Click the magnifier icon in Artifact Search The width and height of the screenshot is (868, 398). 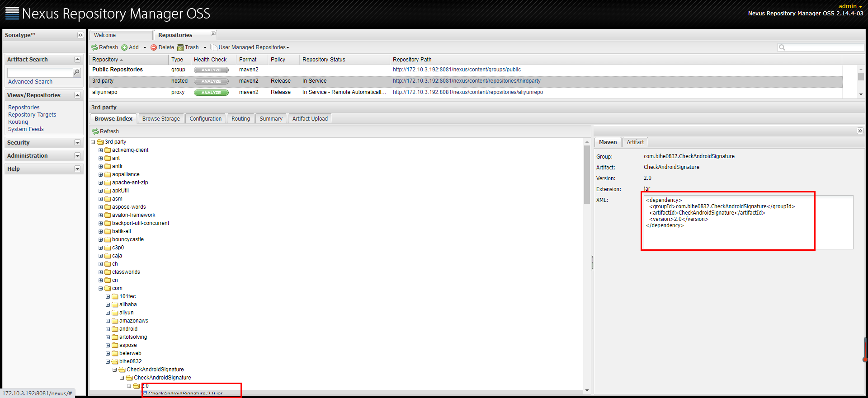click(77, 72)
